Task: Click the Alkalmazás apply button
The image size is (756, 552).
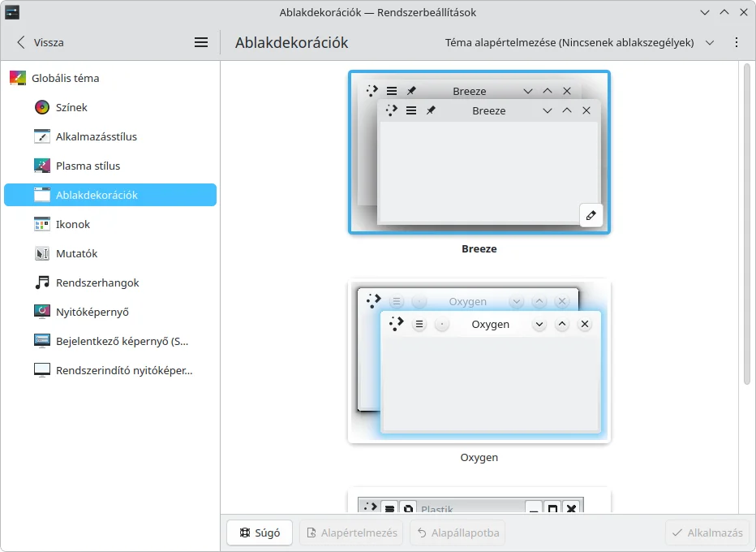Action: click(x=707, y=533)
